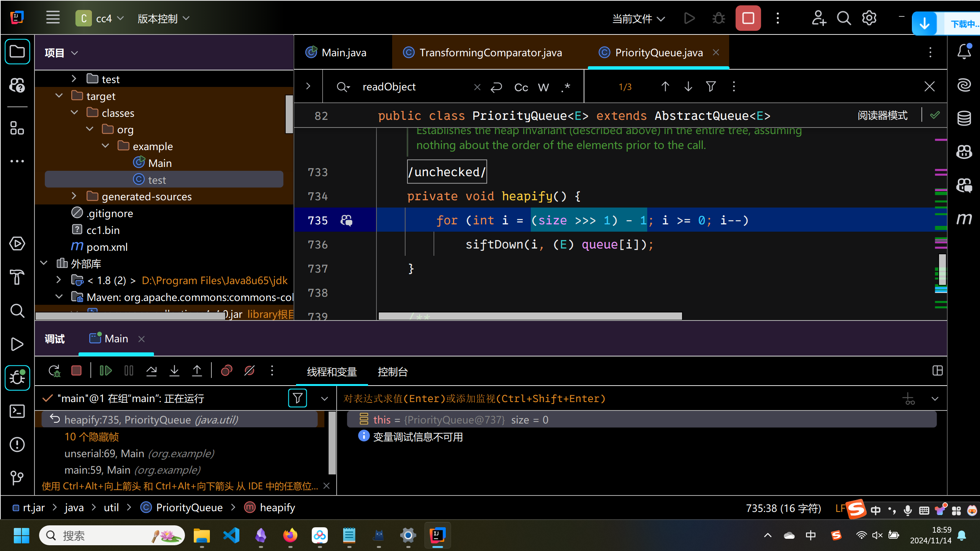Stop the debug session in debug toolbar

(77, 371)
